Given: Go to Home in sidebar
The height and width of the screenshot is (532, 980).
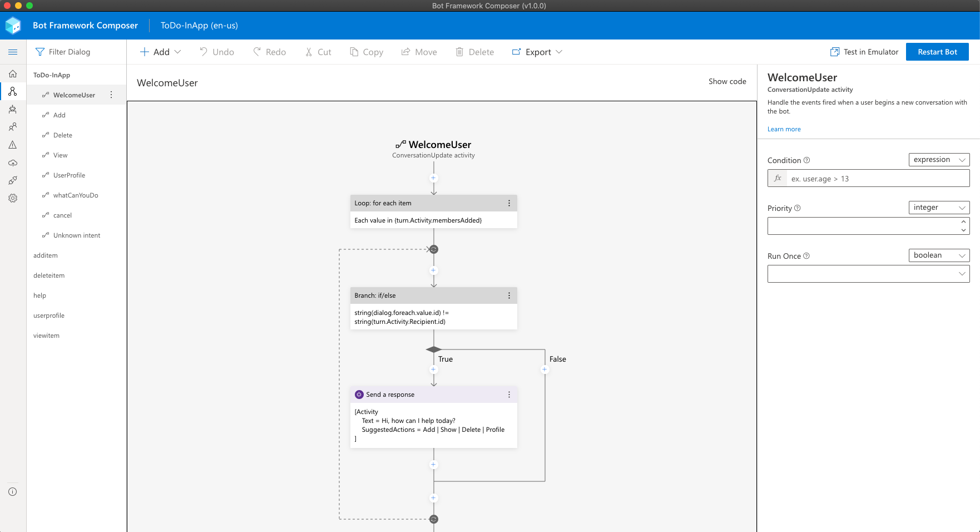Looking at the screenshot, I should click(13, 73).
